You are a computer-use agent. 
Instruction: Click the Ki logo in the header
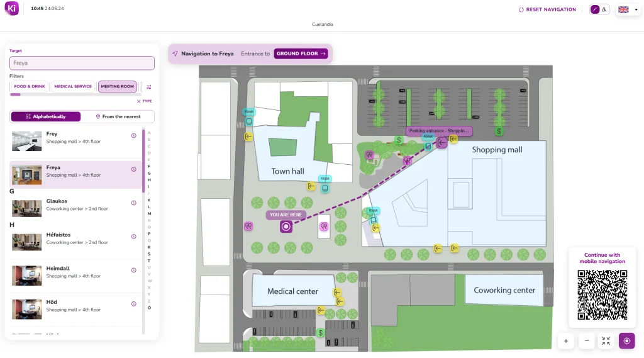point(12,9)
